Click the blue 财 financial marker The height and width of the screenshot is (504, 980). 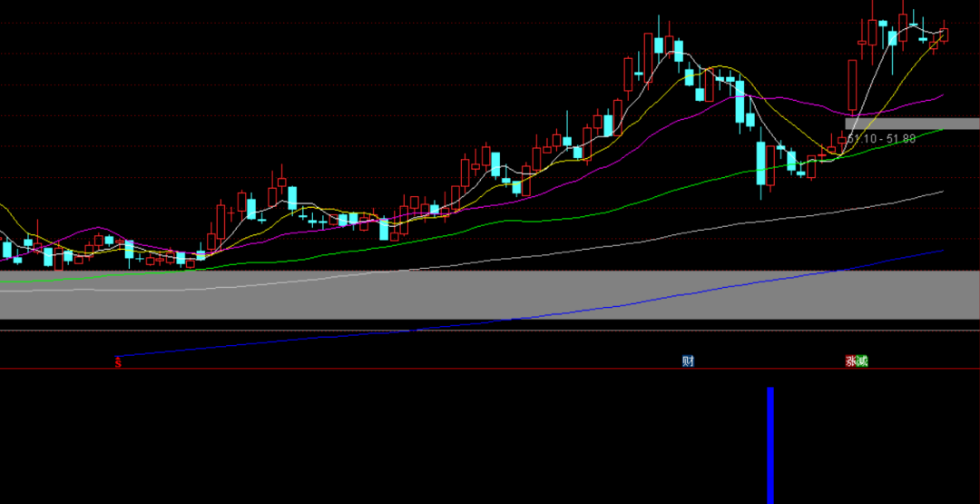click(688, 361)
